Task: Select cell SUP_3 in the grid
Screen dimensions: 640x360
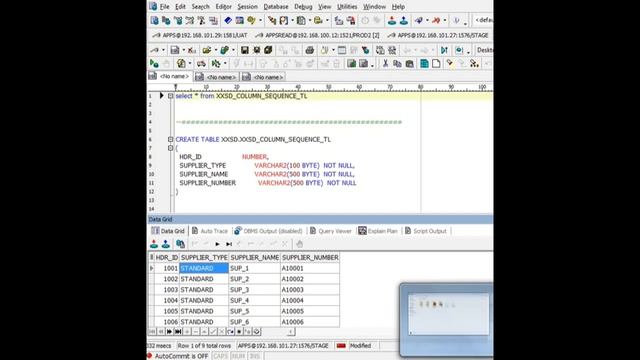Action: [x=254, y=289]
